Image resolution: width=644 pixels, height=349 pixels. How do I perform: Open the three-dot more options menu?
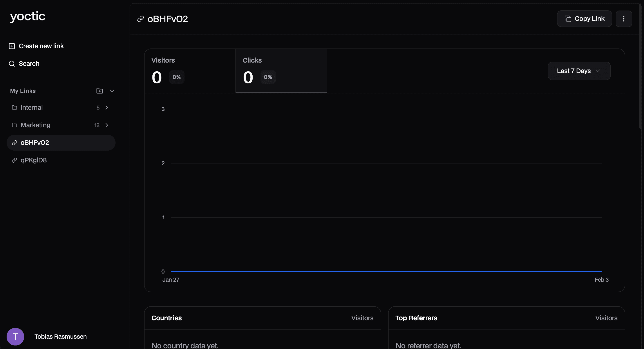point(624,19)
